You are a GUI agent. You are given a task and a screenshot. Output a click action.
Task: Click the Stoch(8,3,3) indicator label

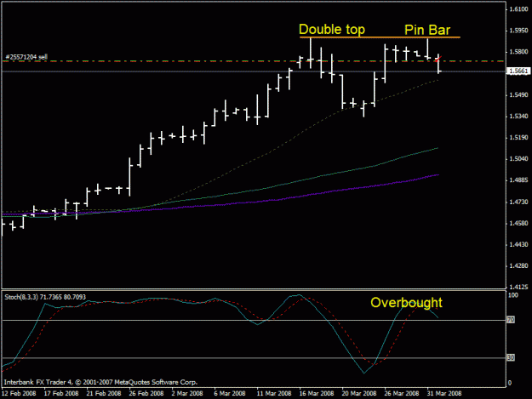[x=45, y=297]
